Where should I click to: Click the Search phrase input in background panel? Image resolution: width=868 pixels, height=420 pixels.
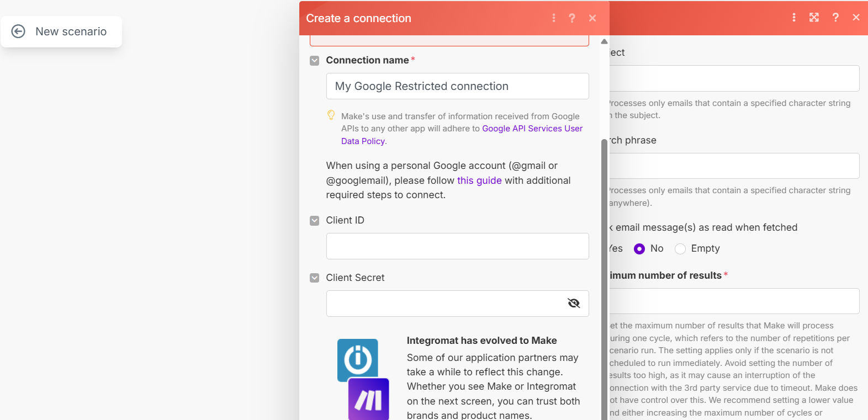pyautogui.click(x=734, y=166)
